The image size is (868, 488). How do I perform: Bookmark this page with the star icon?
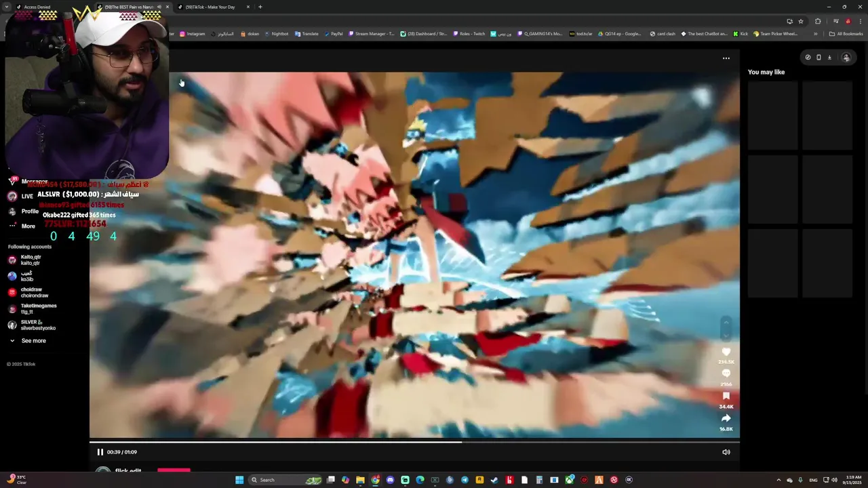pos(800,21)
